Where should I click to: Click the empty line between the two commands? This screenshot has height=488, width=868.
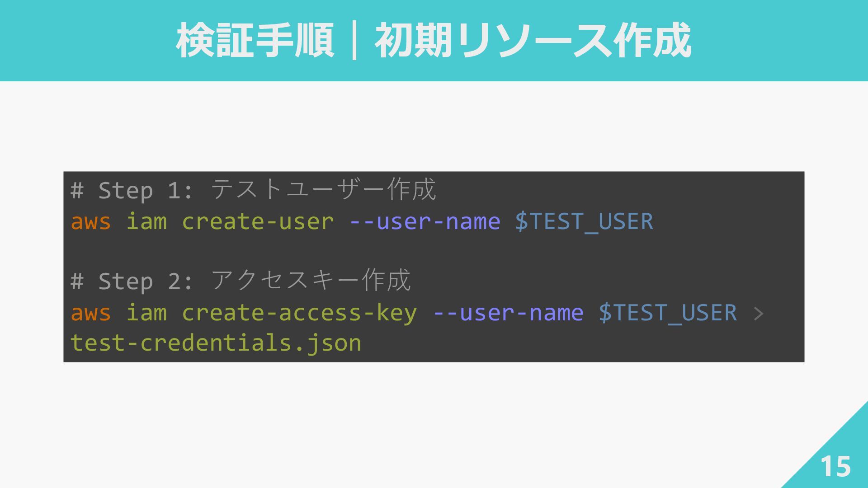pyautogui.click(x=407, y=251)
